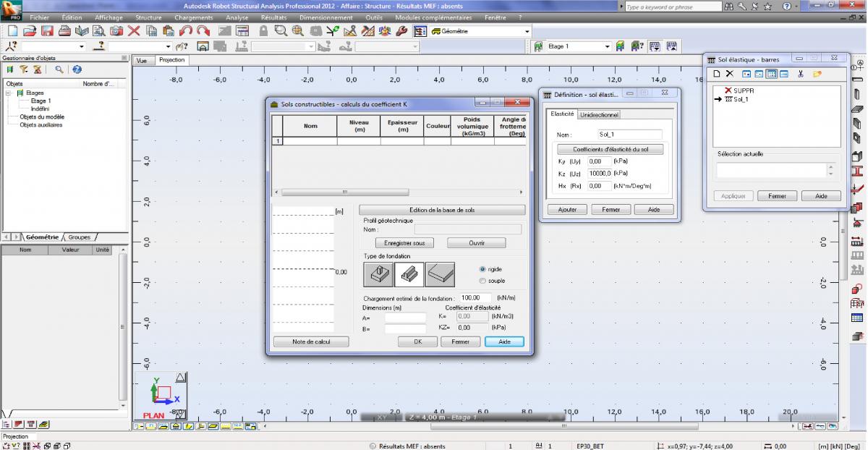Click the Ajouter button
868x450 pixels.
point(567,210)
